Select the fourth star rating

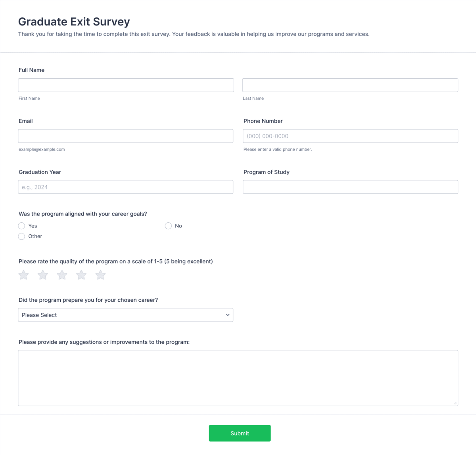tap(81, 275)
